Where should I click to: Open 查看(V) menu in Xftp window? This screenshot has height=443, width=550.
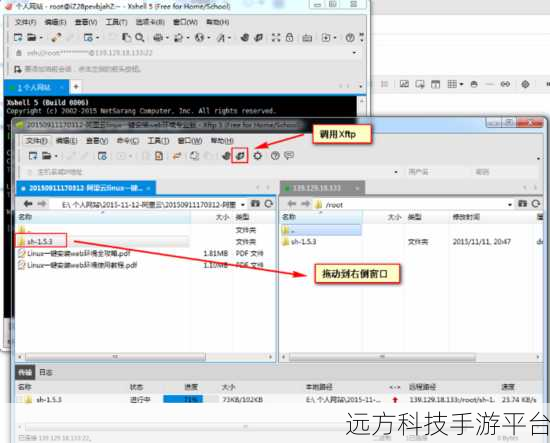point(97,141)
